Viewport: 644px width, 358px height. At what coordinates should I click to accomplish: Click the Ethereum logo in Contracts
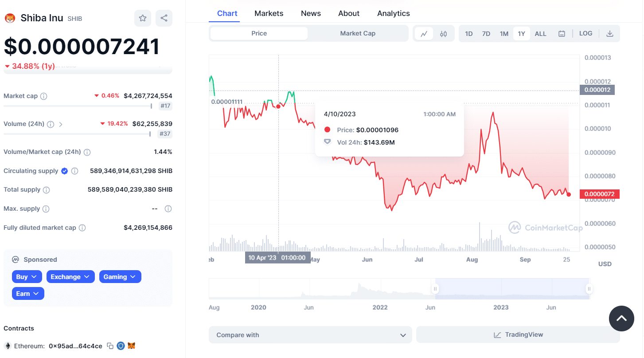(8, 346)
